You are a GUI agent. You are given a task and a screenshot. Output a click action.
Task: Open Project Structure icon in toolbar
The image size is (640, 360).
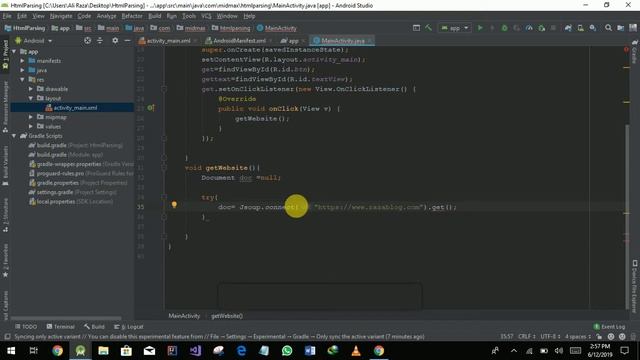[x=620, y=28]
